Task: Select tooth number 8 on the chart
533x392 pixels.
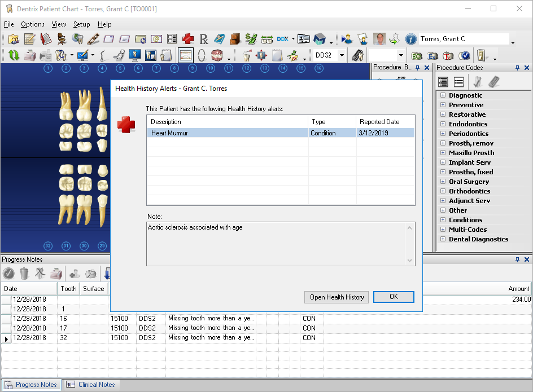Action: [x=174, y=68]
